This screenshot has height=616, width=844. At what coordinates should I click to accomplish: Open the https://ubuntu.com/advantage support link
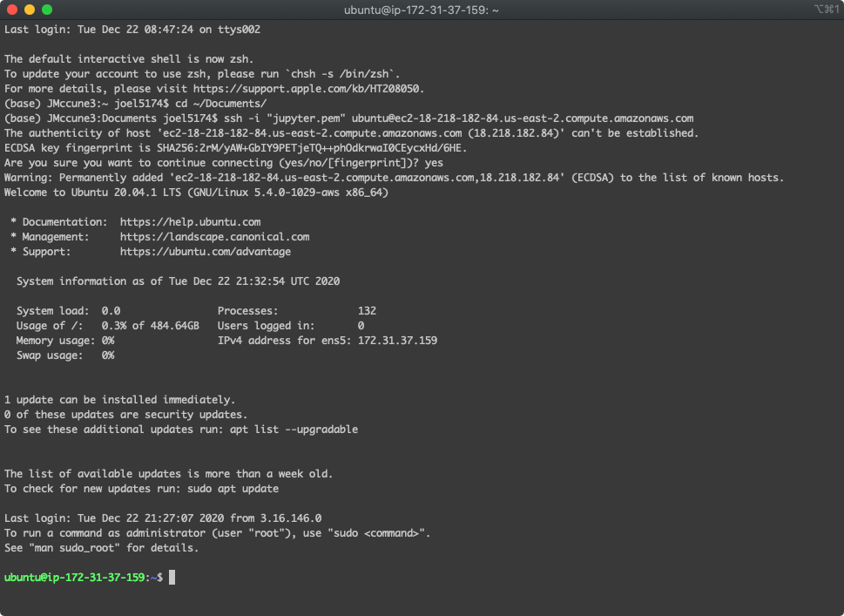205,252
